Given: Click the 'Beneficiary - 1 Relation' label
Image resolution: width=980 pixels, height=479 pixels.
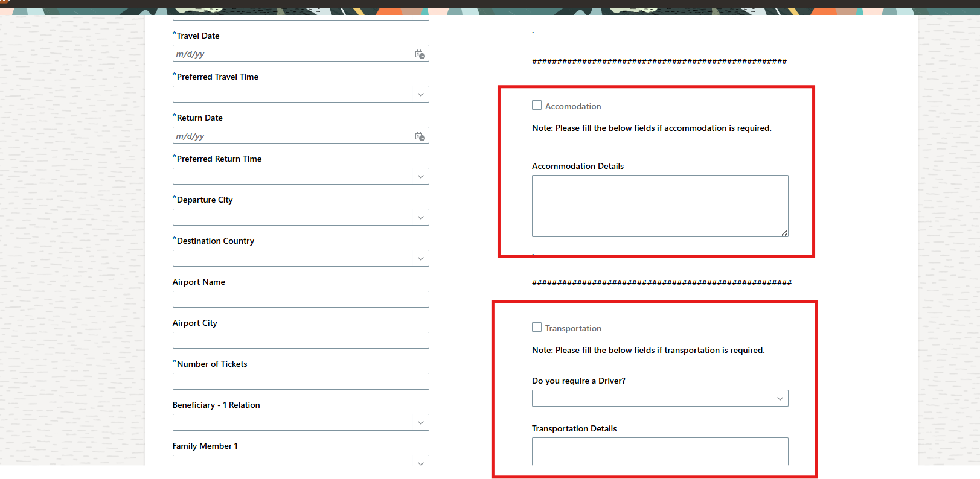Looking at the screenshot, I should 216,405.
